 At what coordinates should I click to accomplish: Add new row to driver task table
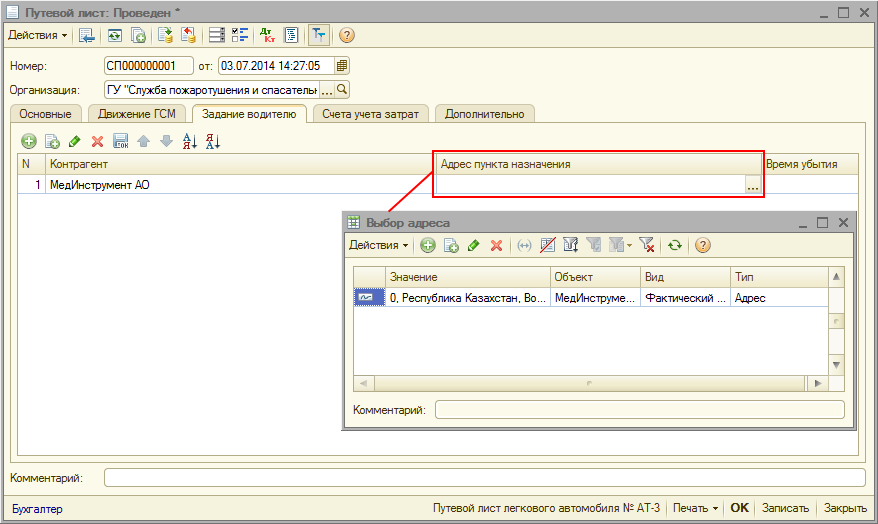[29, 142]
